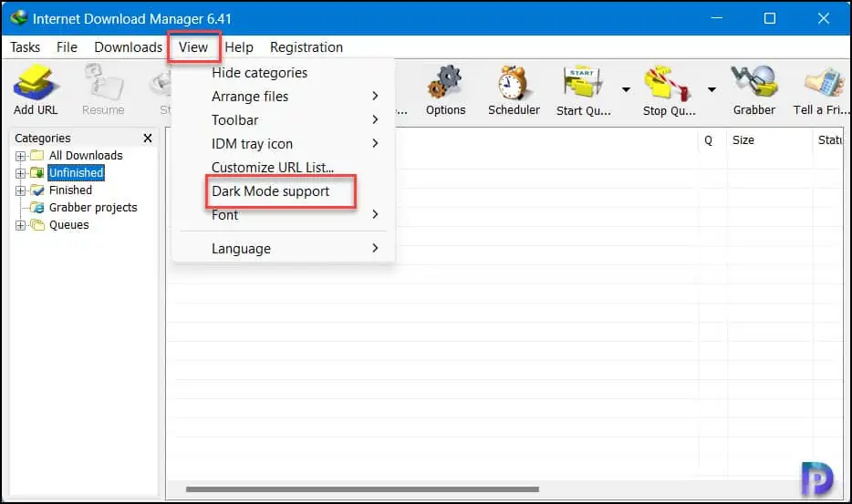Expand the Unfinished tree node
Viewport: 852px width, 504px height.
click(21, 173)
